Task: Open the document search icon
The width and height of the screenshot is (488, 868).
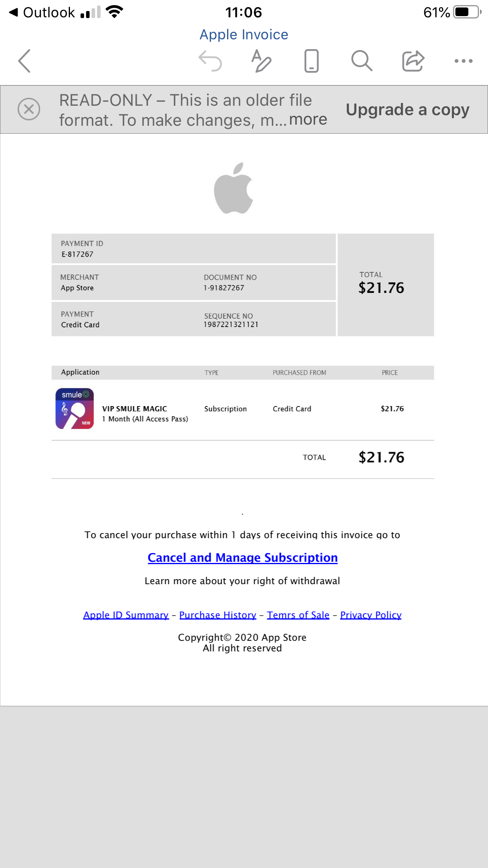Action: [361, 61]
